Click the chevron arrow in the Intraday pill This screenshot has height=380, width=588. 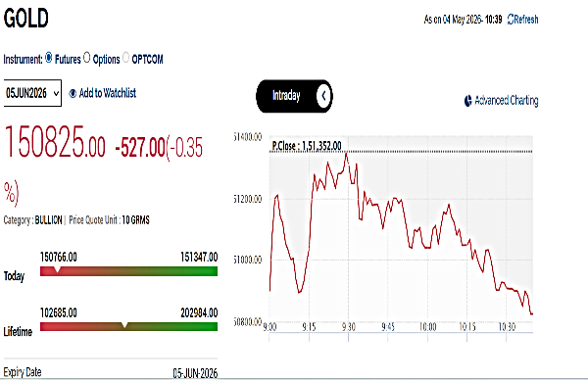tap(323, 96)
